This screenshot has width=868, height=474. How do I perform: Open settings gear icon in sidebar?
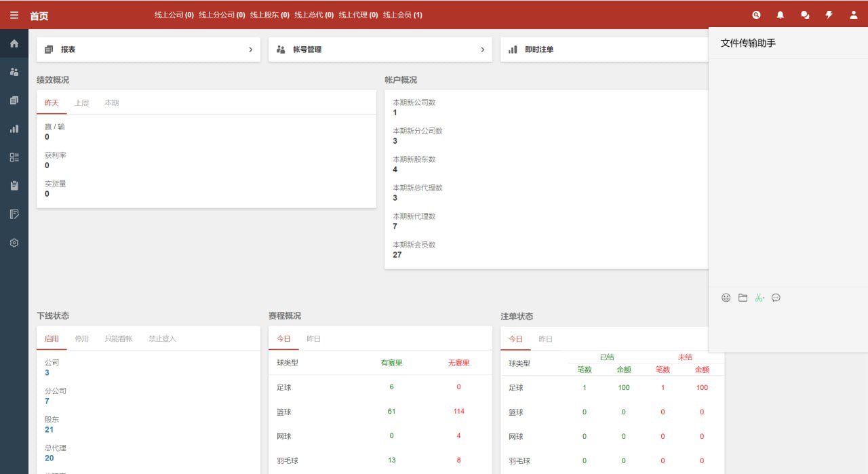tap(14, 243)
